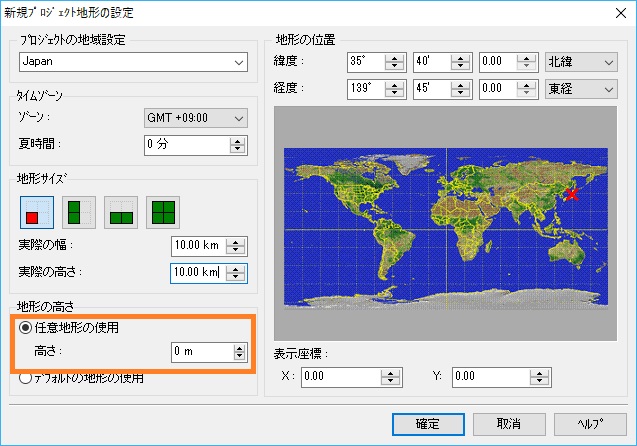Select the vertical two-tile terrain size icon

(x=76, y=212)
